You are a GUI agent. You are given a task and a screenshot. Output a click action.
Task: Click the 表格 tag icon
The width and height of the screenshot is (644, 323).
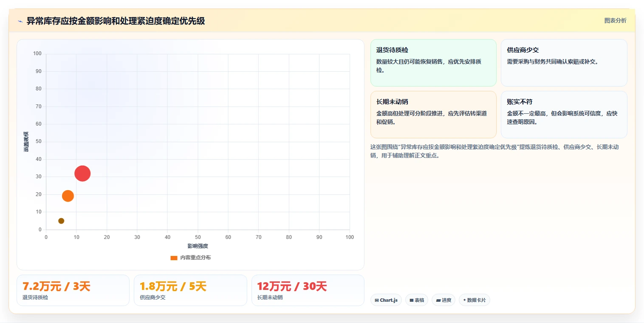point(411,301)
